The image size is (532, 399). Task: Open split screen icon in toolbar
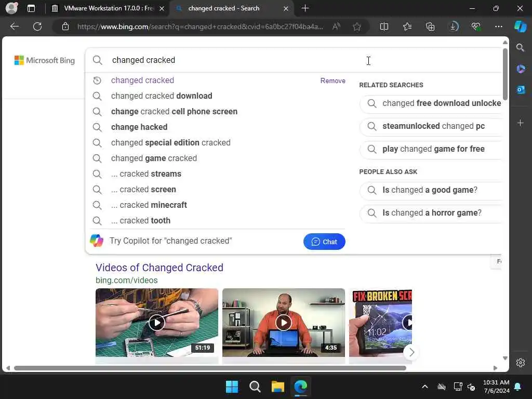(384, 26)
